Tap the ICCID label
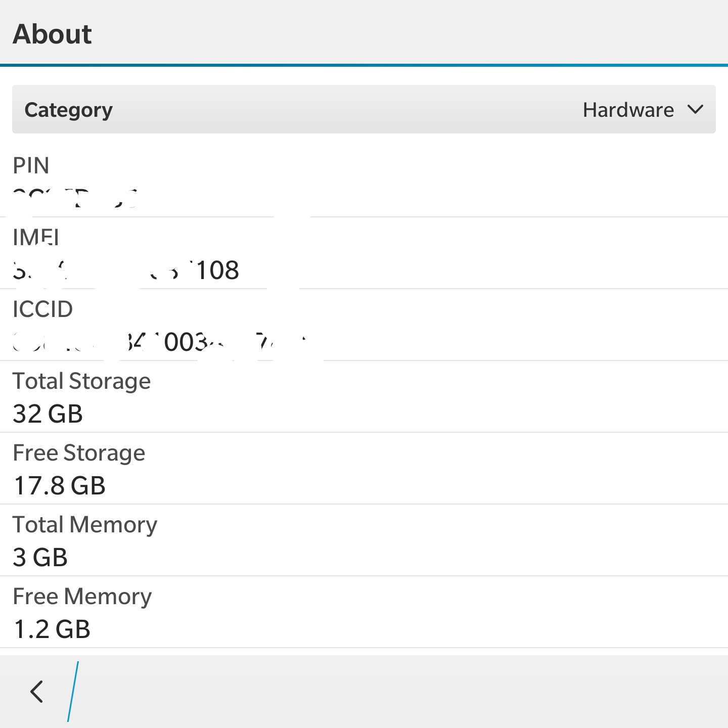 click(42, 309)
